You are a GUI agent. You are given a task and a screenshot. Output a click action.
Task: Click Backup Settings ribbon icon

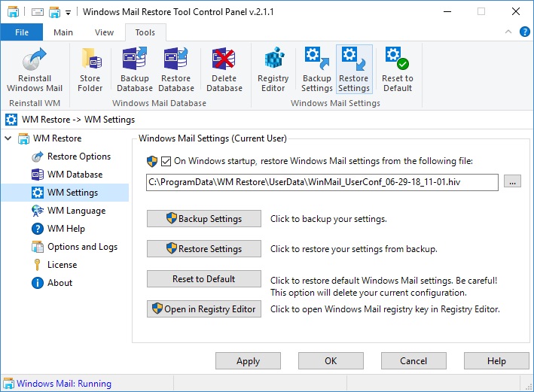point(317,69)
